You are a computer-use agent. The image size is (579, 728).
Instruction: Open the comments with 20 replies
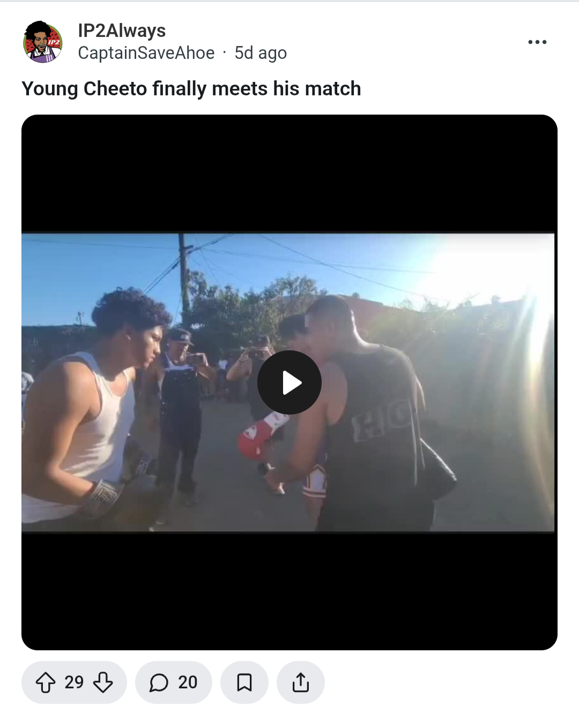(174, 682)
